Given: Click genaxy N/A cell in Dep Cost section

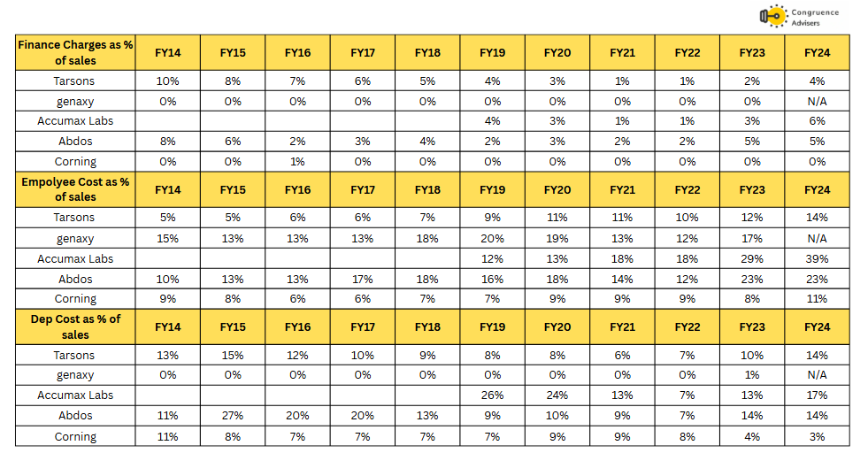Looking at the screenshot, I should (x=817, y=375).
